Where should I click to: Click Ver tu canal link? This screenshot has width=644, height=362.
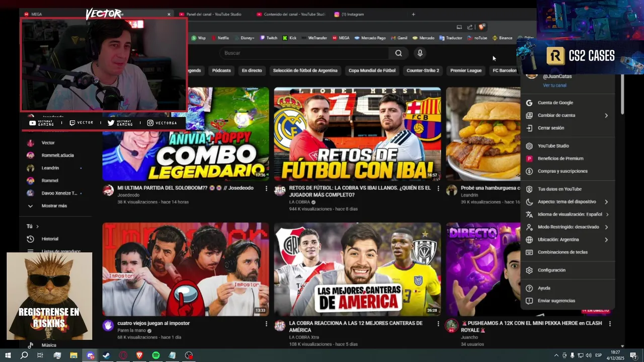pos(554,85)
